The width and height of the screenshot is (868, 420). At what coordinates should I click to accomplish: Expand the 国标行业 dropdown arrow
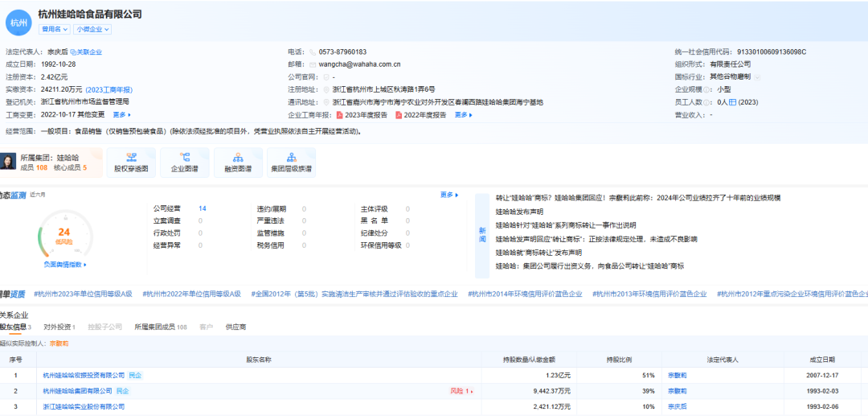pyautogui.click(x=757, y=76)
